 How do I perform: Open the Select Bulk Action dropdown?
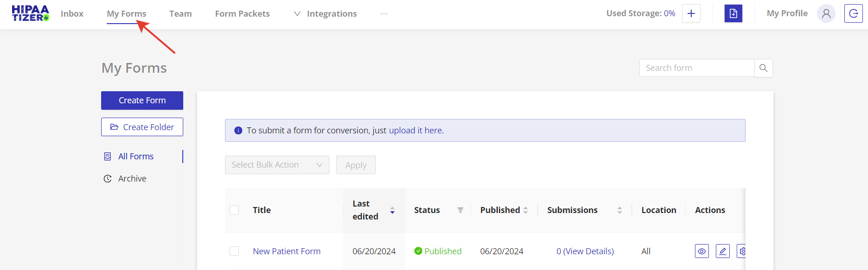277,165
